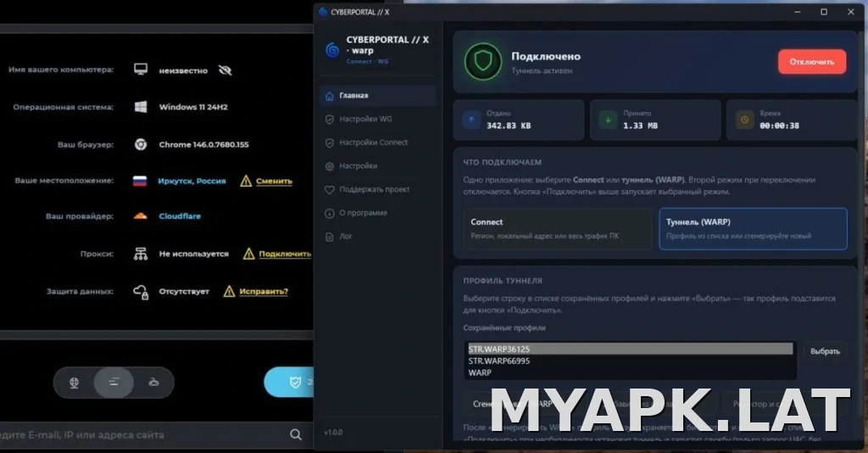Click the Cloudflare provider link
Image resolution: width=868 pixels, height=453 pixels.
(x=180, y=216)
